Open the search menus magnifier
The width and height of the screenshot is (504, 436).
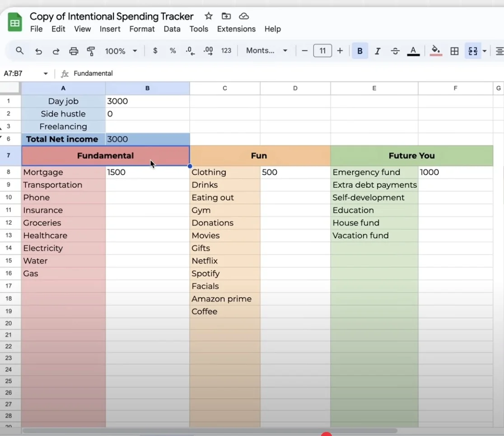[x=19, y=51]
